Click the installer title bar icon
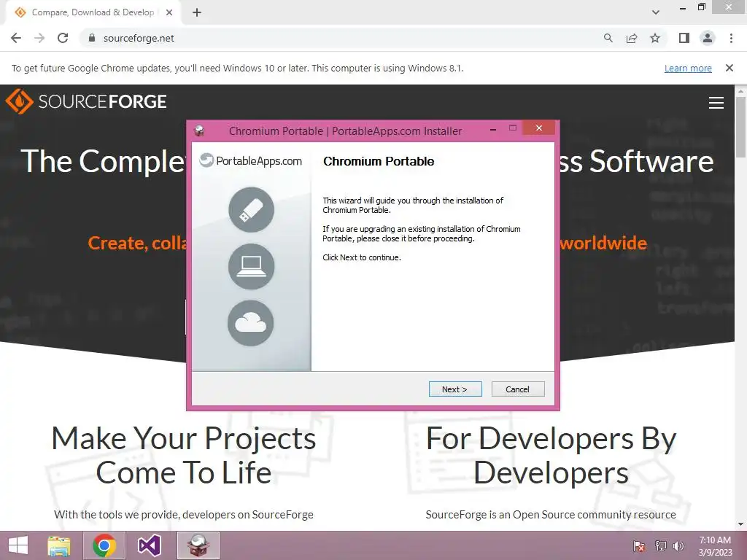 pyautogui.click(x=199, y=131)
